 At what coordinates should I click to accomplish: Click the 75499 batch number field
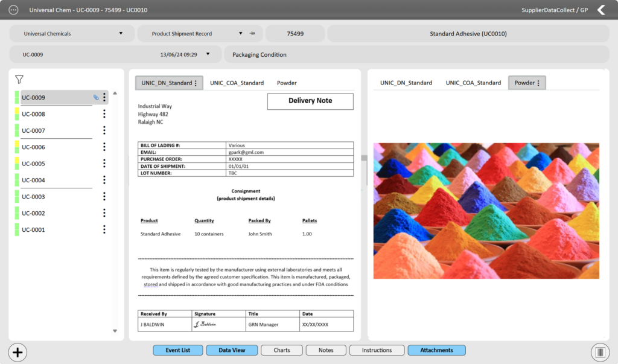[x=295, y=34]
